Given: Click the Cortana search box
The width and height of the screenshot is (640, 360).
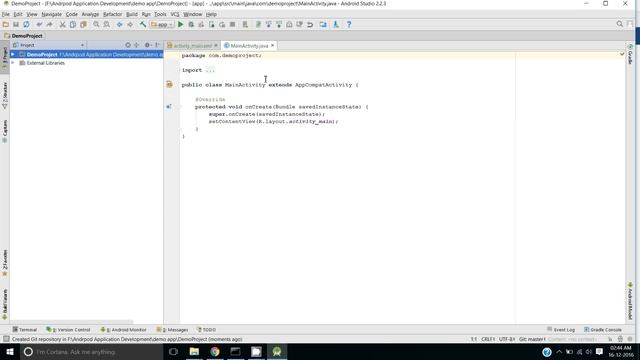Looking at the screenshot, I should pyautogui.click(x=91, y=351).
